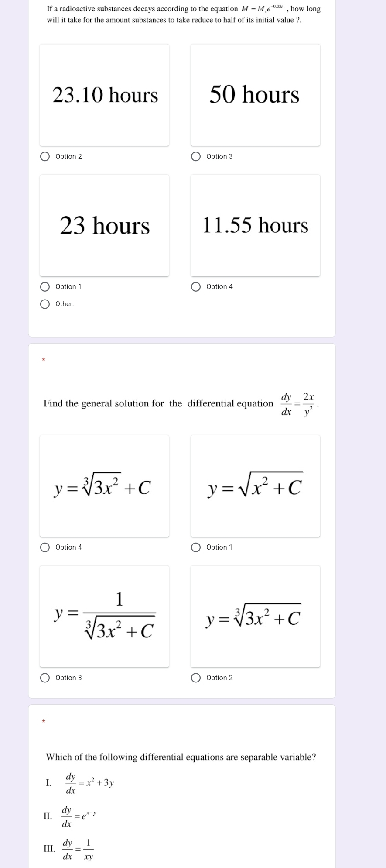Choose Option 4 radio for 11.55 hours
The image size is (386, 868).
[x=196, y=287]
